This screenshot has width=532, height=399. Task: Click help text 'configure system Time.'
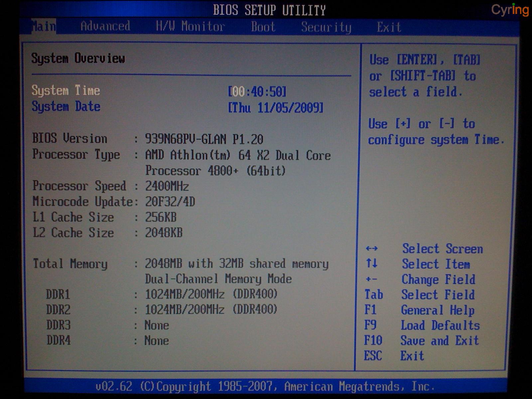click(436, 140)
